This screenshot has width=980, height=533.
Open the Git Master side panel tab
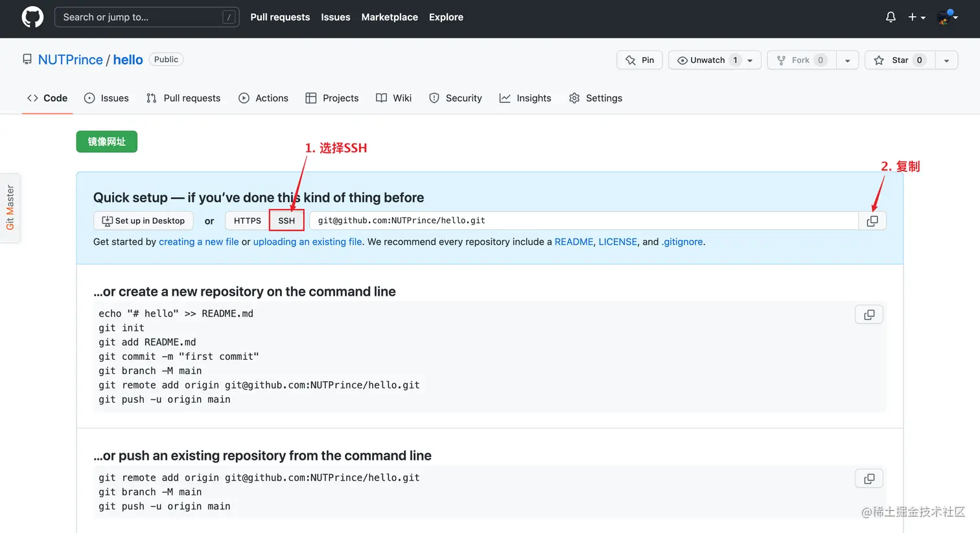click(x=10, y=207)
